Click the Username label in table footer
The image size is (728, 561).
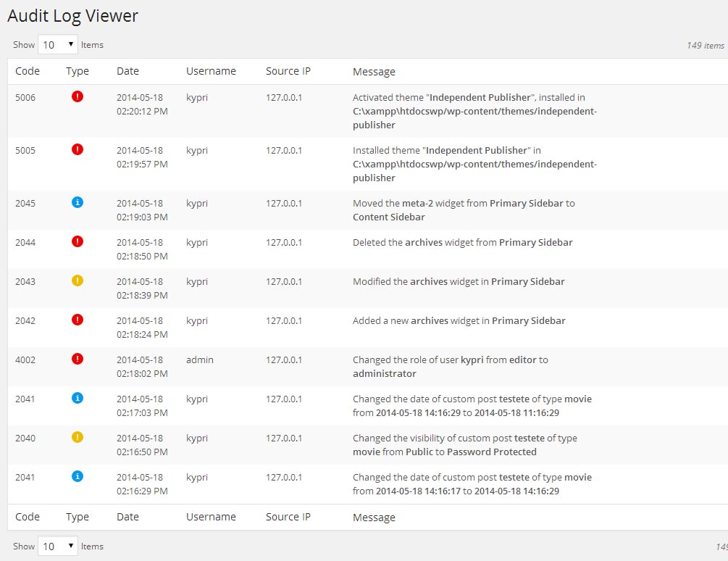[211, 517]
